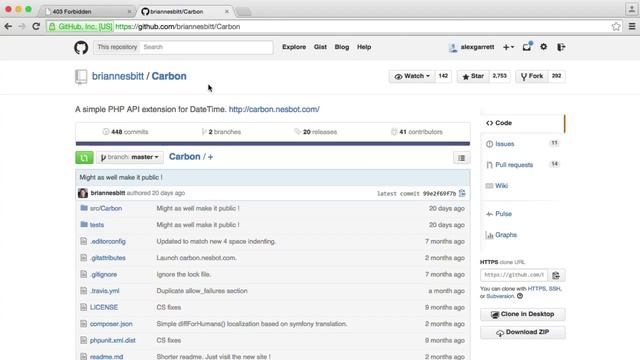Click the GitHub SSL lock badge
Screen dimensions: 640x360
[80, 27]
